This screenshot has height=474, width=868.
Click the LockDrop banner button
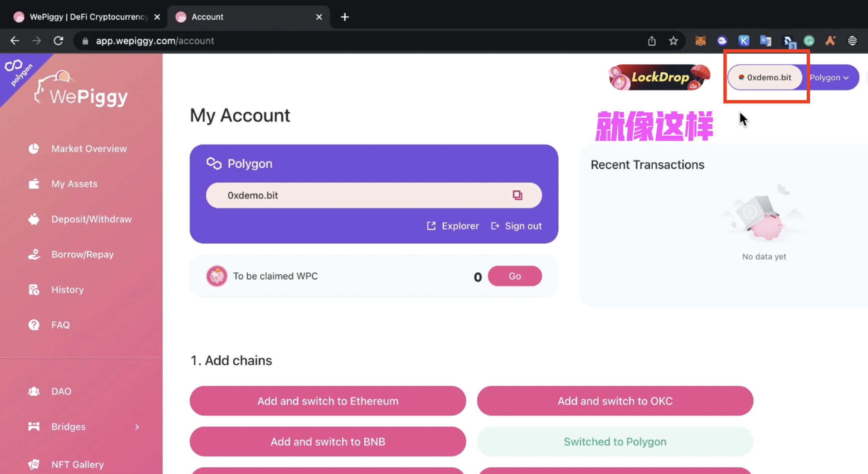click(660, 76)
